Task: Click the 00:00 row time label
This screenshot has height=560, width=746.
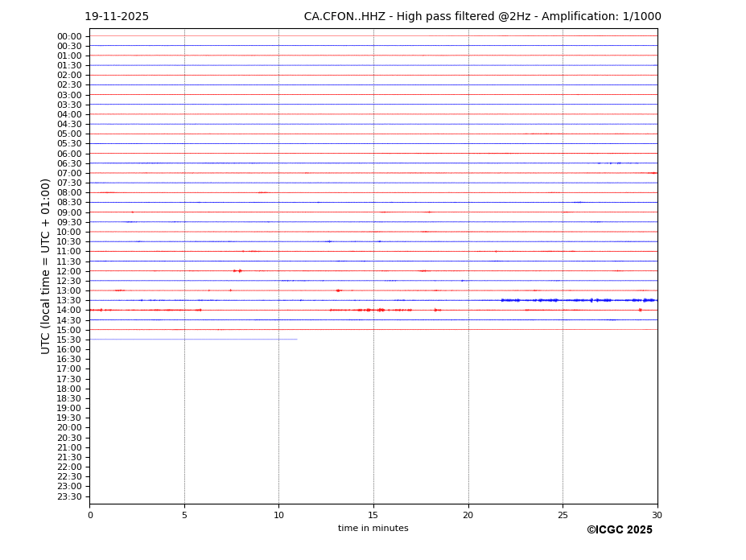Action: click(68, 36)
